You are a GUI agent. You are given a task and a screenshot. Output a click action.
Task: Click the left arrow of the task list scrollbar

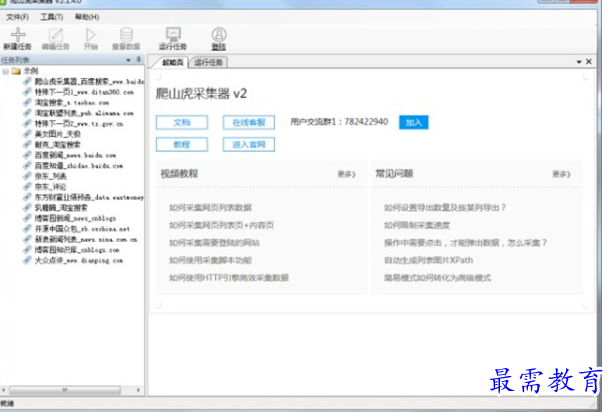4,390
